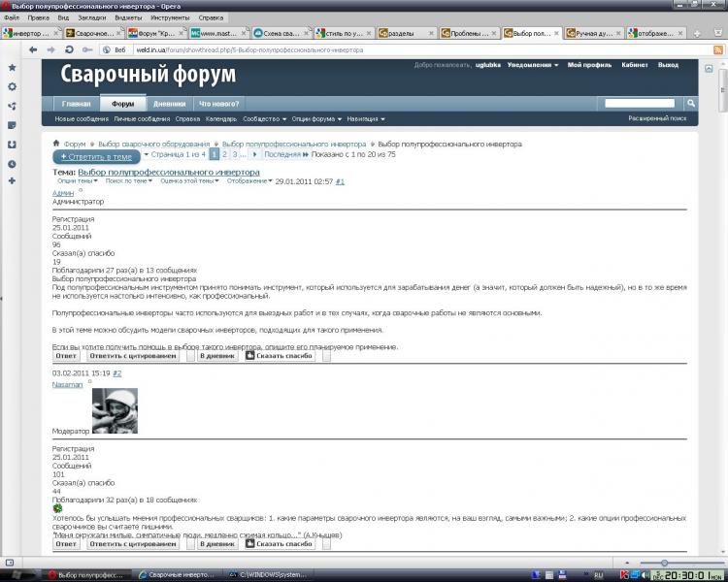Expand the 'Уведомления' dropdown

coord(534,65)
